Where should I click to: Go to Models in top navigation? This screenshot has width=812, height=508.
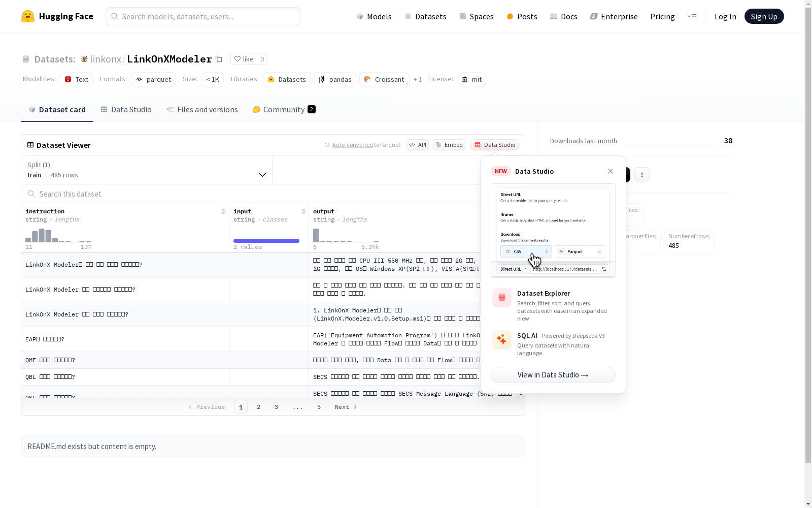(374, 16)
